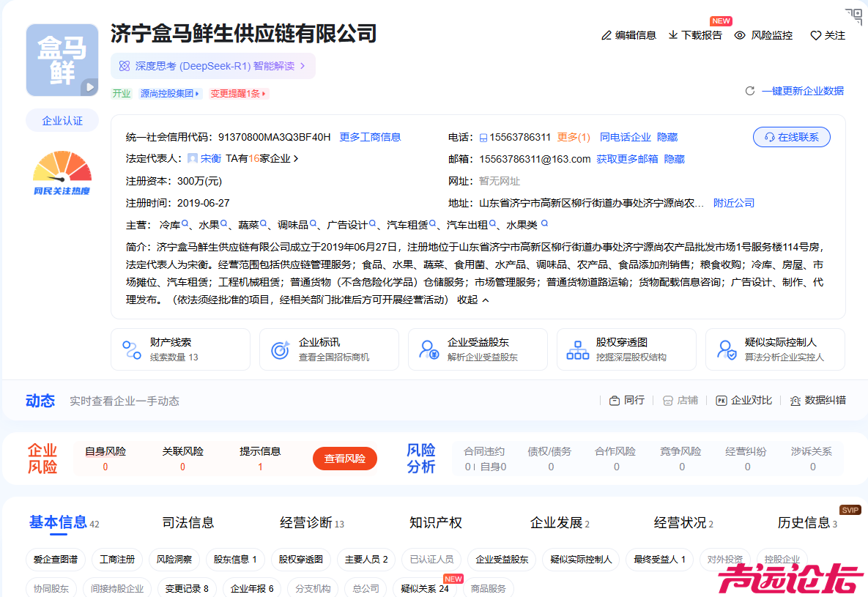The width and height of the screenshot is (868, 597).
Task: Click the 企业标讯 target icon
Action: pyautogui.click(x=280, y=350)
